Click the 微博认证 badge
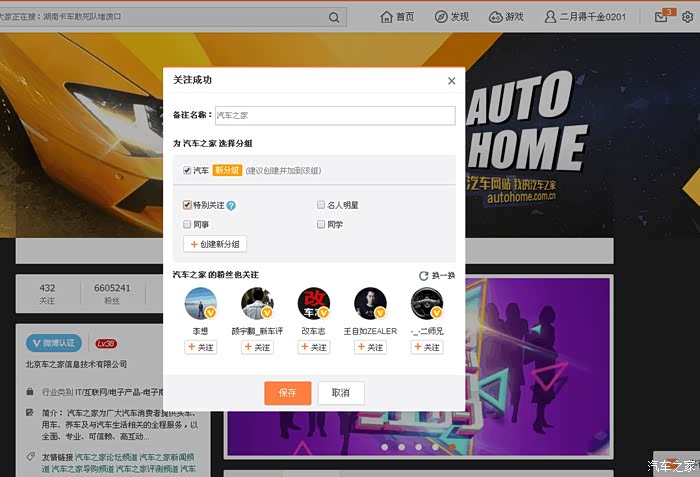Viewport: 700px width, 477px height. 54,343
